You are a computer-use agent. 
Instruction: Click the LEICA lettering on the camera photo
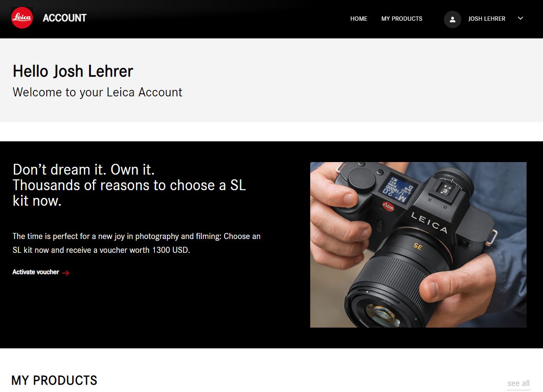coord(428,222)
